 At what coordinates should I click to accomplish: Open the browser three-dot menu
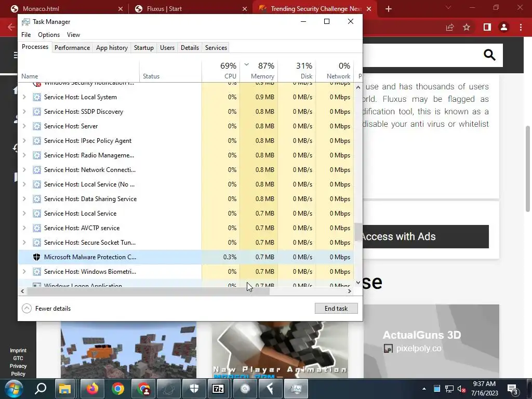tap(521, 27)
